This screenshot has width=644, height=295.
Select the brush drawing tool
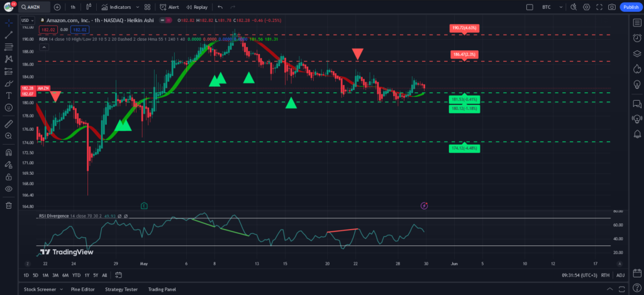click(9, 84)
